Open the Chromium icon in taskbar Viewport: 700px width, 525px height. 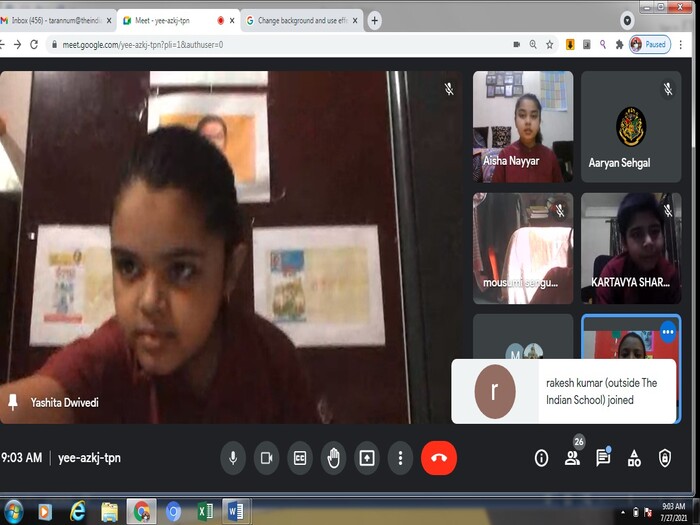pos(173,512)
